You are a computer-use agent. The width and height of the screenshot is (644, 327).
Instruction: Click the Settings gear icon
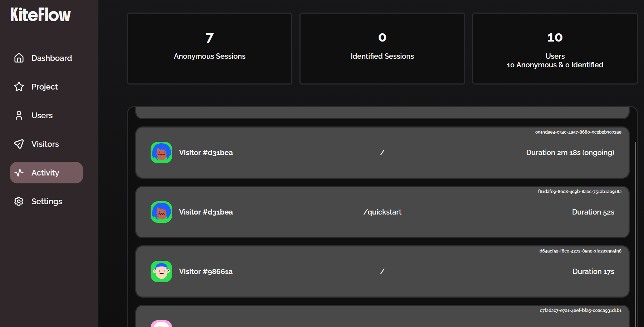(19, 201)
